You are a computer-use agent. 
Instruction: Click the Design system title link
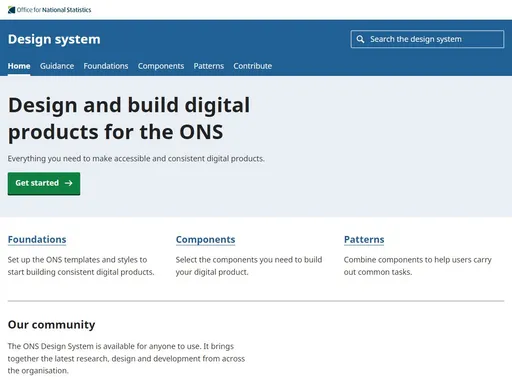(54, 39)
